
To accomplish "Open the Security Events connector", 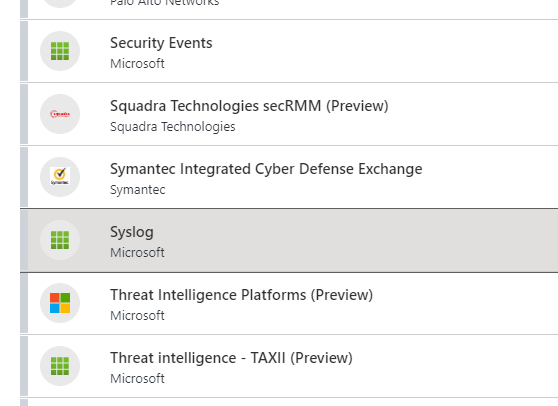I will pos(161,43).
